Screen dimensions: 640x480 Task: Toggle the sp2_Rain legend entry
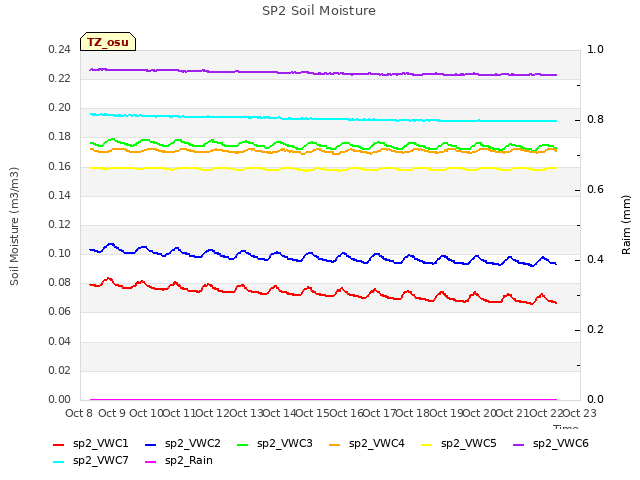click(x=179, y=461)
